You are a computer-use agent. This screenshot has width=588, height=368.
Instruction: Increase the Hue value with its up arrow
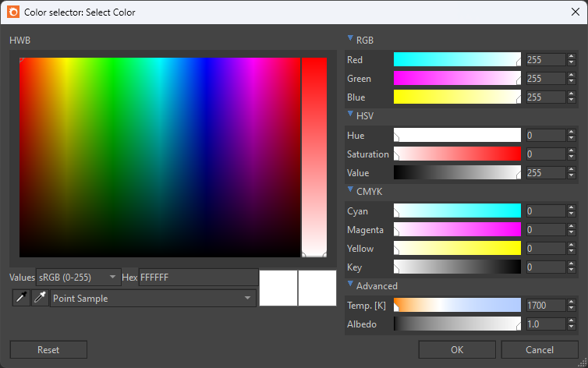coord(572,132)
